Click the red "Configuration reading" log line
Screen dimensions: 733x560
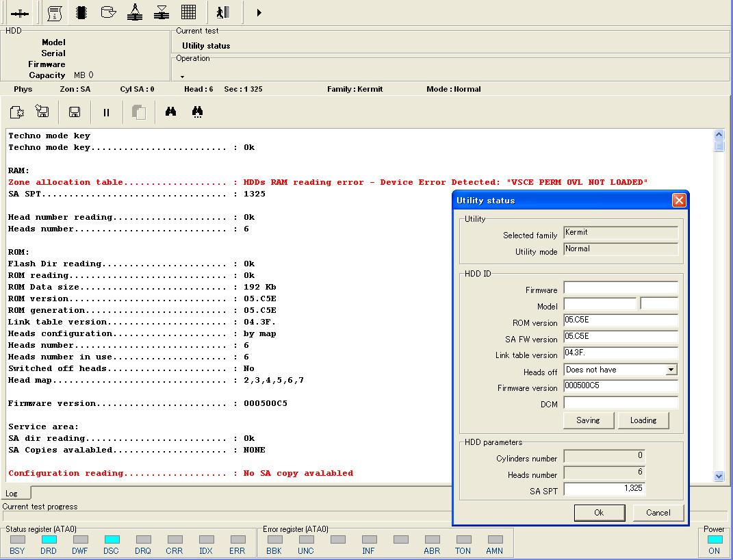click(181, 473)
